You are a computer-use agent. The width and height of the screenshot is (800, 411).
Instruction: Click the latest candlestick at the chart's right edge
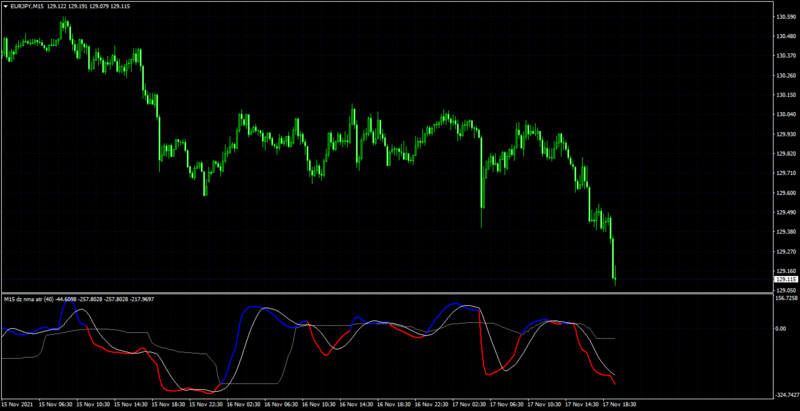(616, 274)
